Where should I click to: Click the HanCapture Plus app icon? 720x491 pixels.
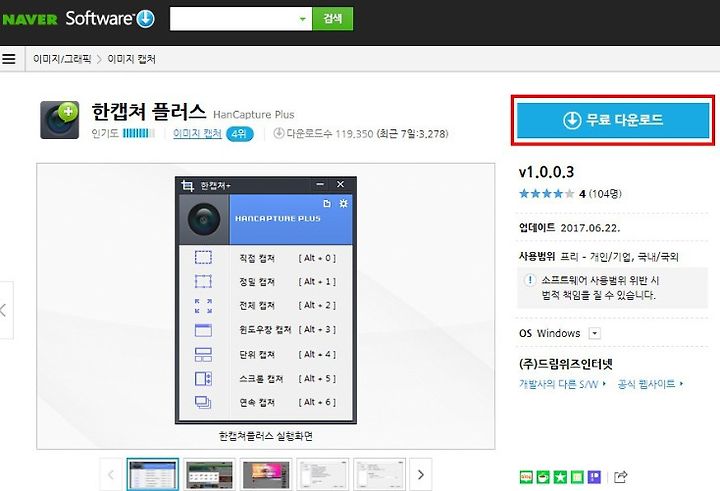pos(60,120)
